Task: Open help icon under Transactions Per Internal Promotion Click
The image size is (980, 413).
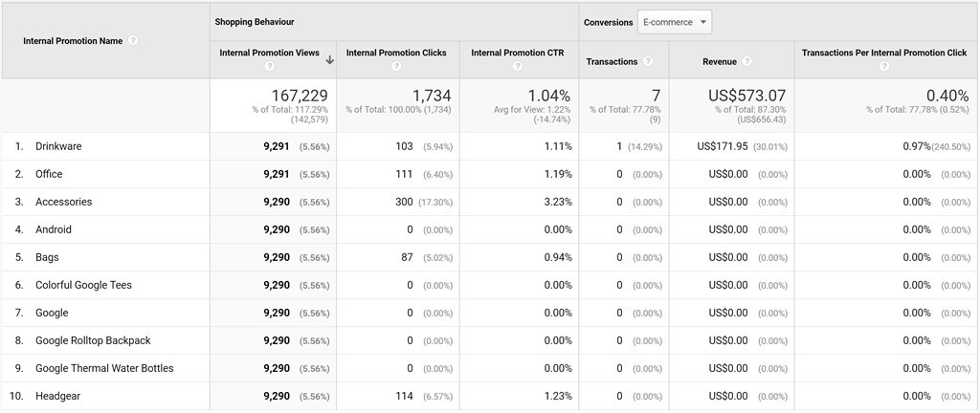Action: (x=883, y=66)
